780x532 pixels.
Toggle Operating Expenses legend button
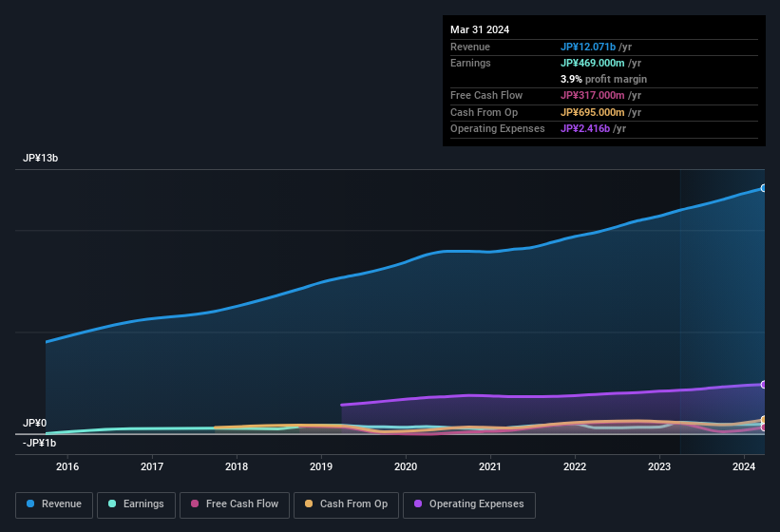[x=469, y=504]
